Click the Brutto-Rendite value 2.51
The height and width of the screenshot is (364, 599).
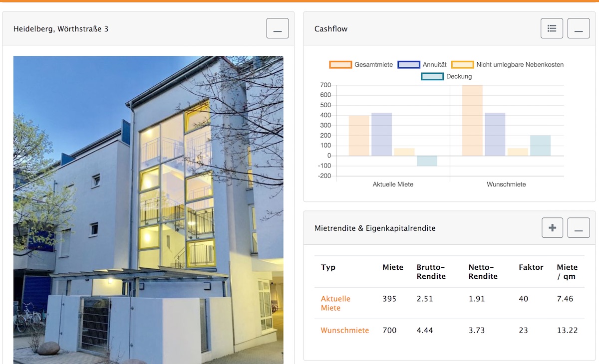point(425,299)
